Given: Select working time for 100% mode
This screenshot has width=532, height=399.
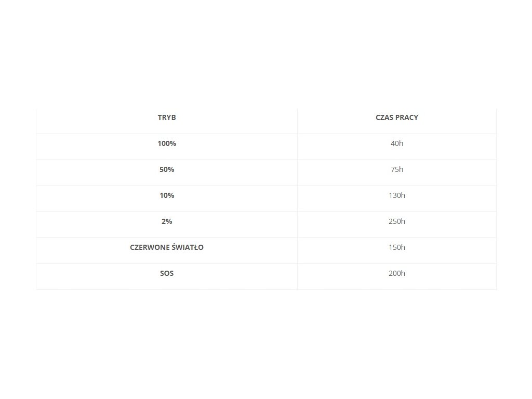Looking at the screenshot, I should point(396,143).
